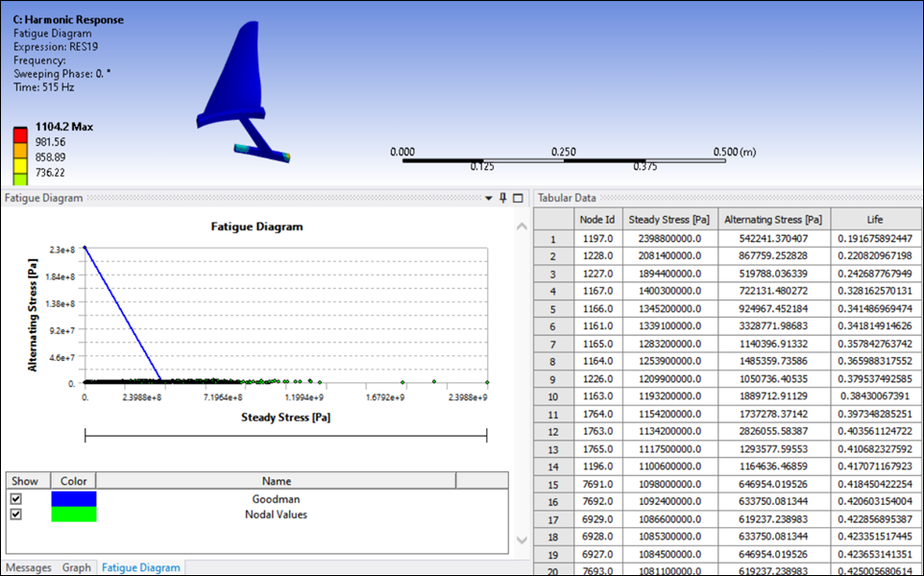Click the Node Id 1228.0 cell
This screenshot has width=924, height=576.
[597, 256]
